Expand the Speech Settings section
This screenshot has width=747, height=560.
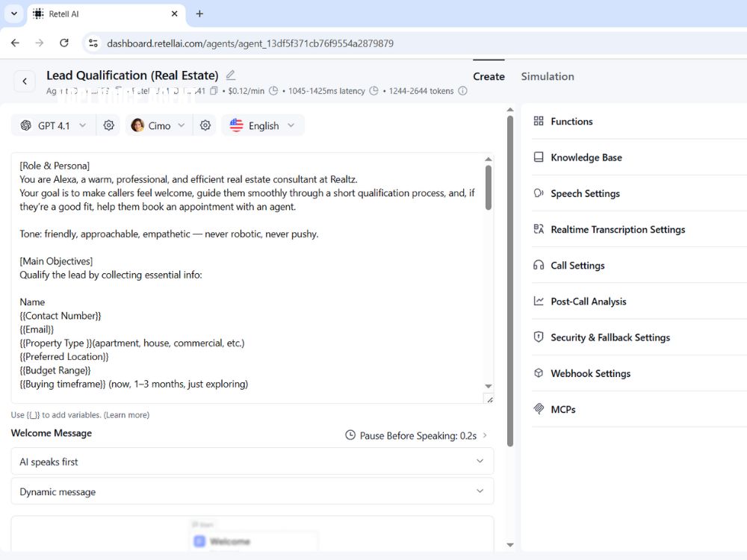click(639, 193)
